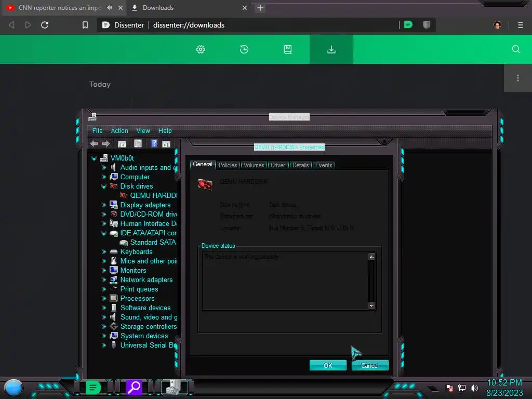
Task: Select the Downloads icon in green bar
Action: pos(331,49)
